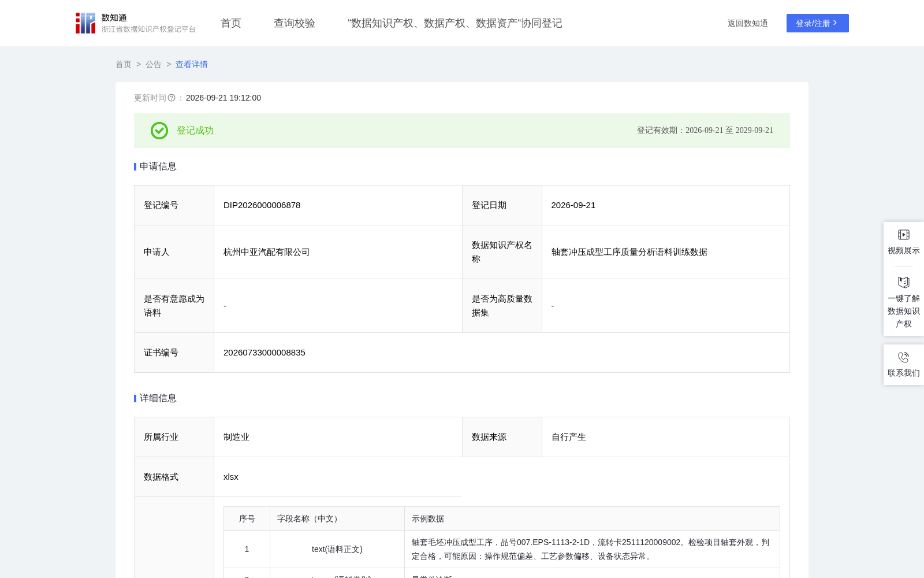Screen dimensions: 924x578
Task: Click text(语料正文) field name cell
Action: [337, 549]
